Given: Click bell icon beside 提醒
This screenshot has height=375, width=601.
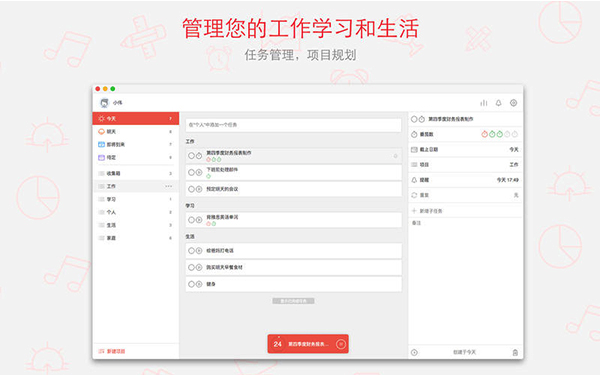Looking at the screenshot, I should point(414,180).
